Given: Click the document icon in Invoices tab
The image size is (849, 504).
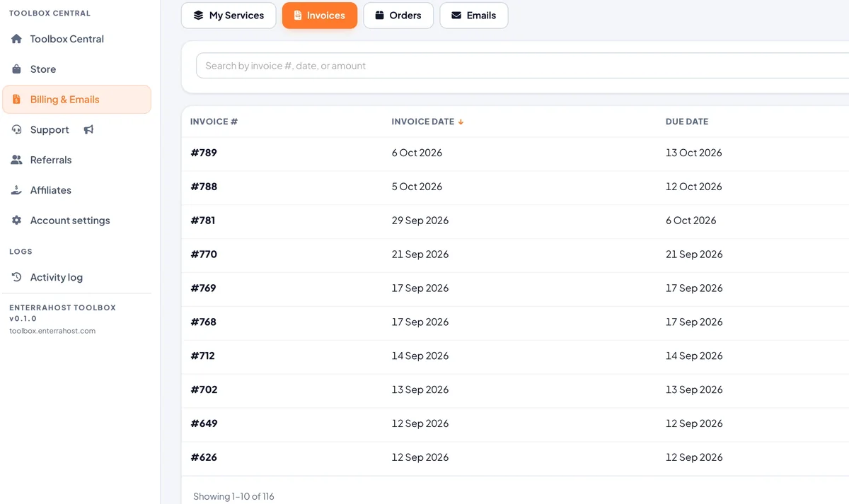Looking at the screenshot, I should pos(298,16).
